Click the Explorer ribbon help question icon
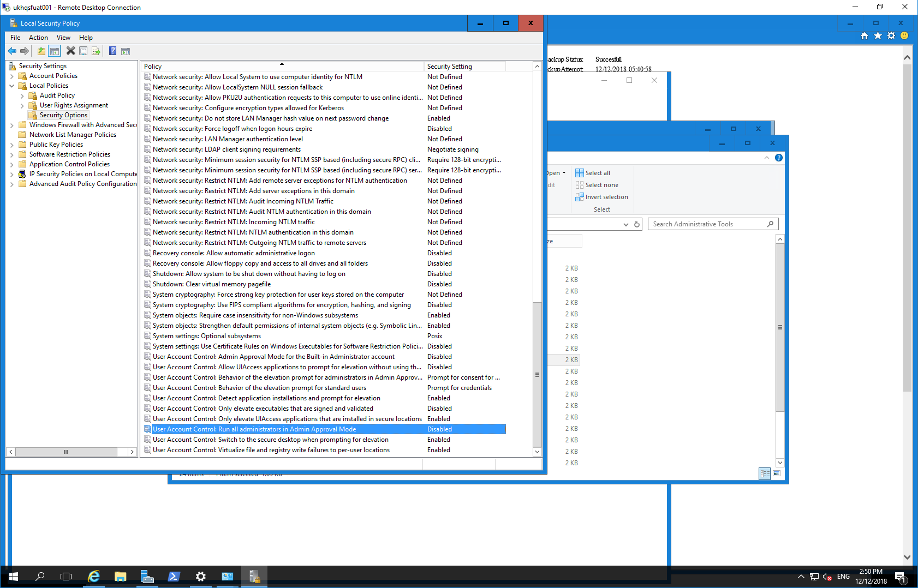 [779, 158]
